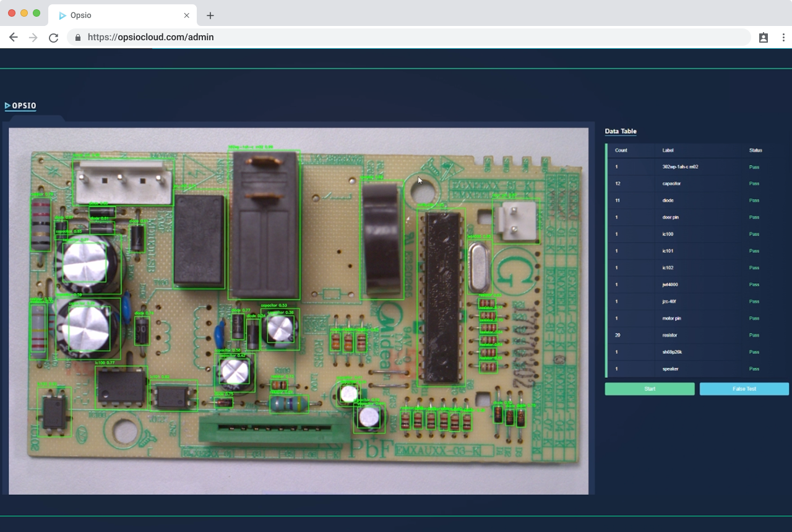Navigate back using the back arrow
The height and width of the screenshot is (532, 792).
point(13,37)
